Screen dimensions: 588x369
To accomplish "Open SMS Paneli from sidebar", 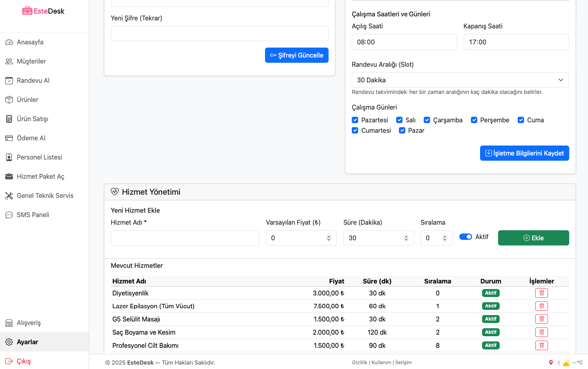I will point(33,215).
